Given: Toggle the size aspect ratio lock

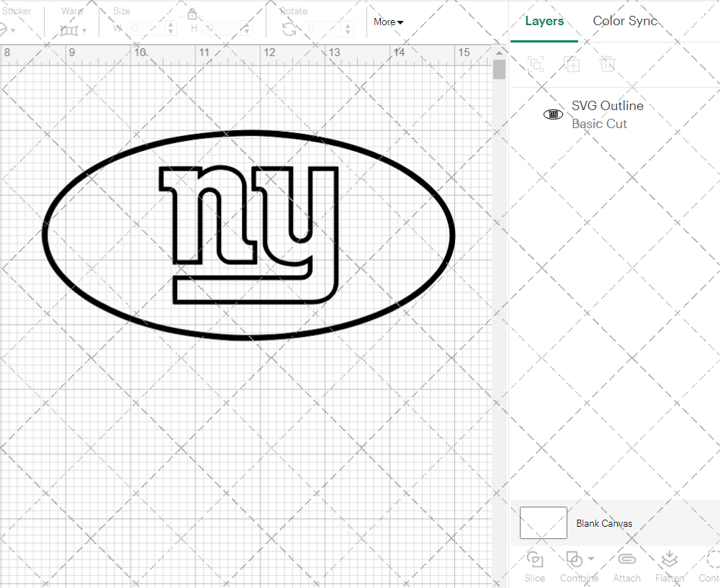Looking at the screenshot, I should [x=192, y=14].
